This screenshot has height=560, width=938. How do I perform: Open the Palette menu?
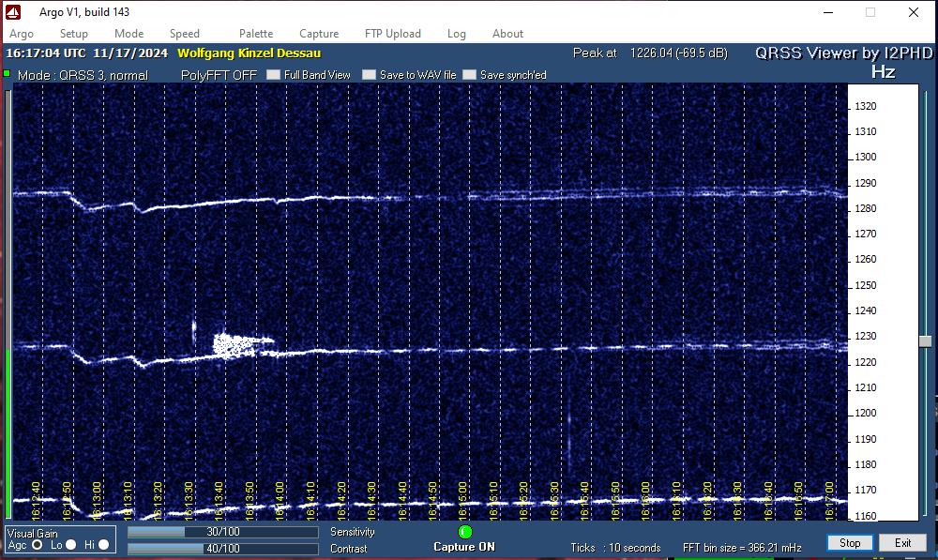click(x=256, y=34)
